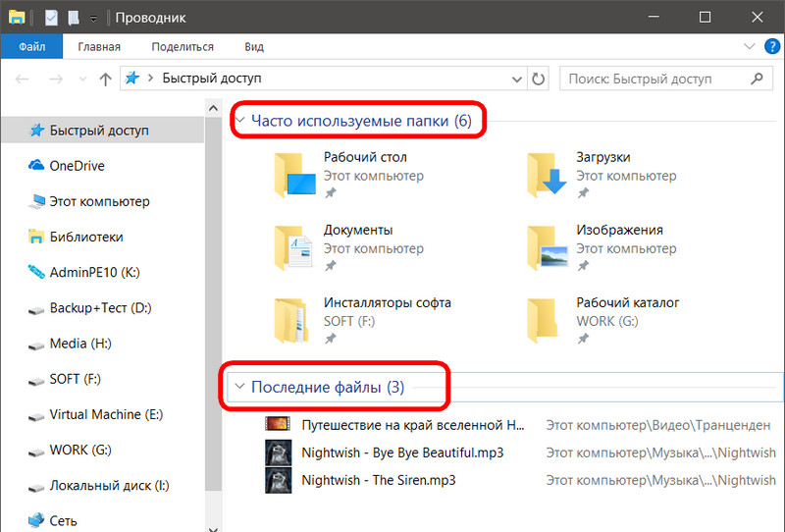
Task: Select the Документы folder icon
Action: tap(295, 247)
